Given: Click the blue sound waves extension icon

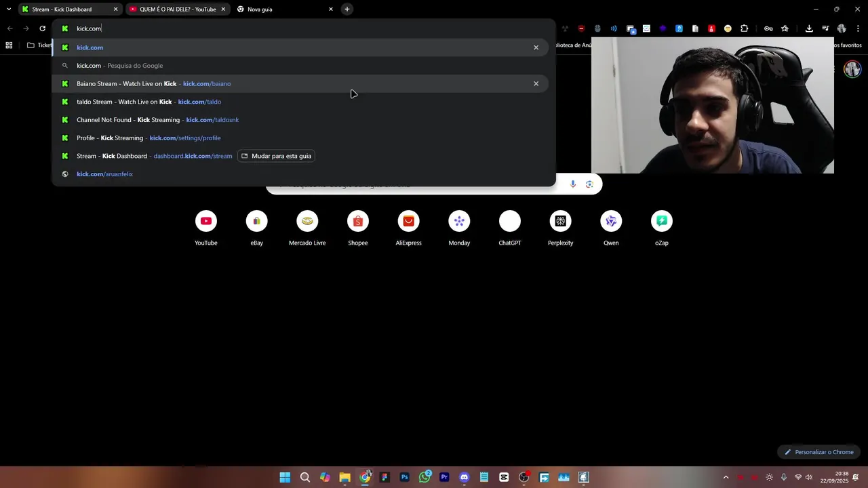Looking at the screenshot, I should (614, 28).
